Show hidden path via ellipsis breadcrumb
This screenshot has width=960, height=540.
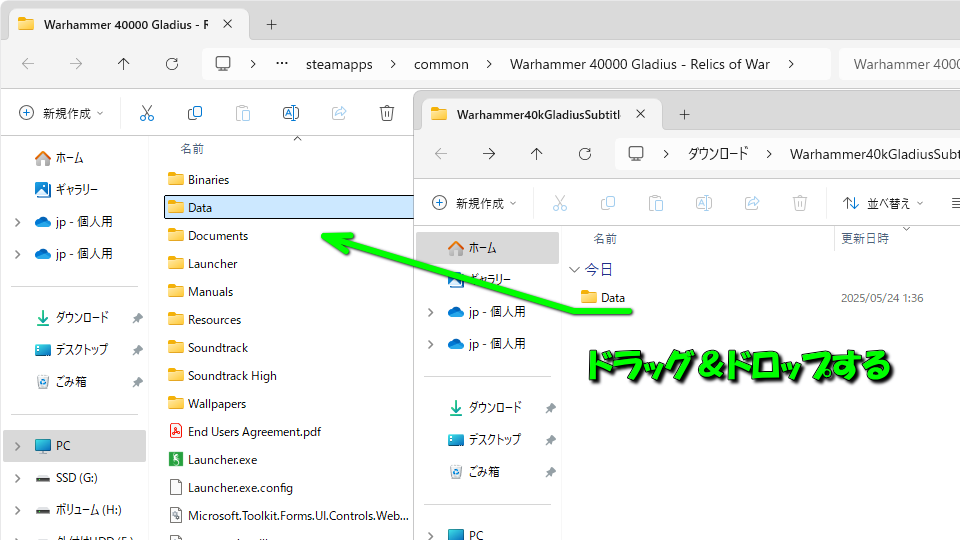coord(282,64)
